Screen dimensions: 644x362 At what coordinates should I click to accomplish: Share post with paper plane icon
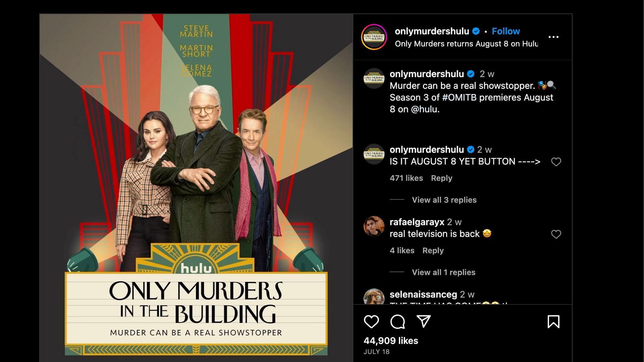pos(424,321)
